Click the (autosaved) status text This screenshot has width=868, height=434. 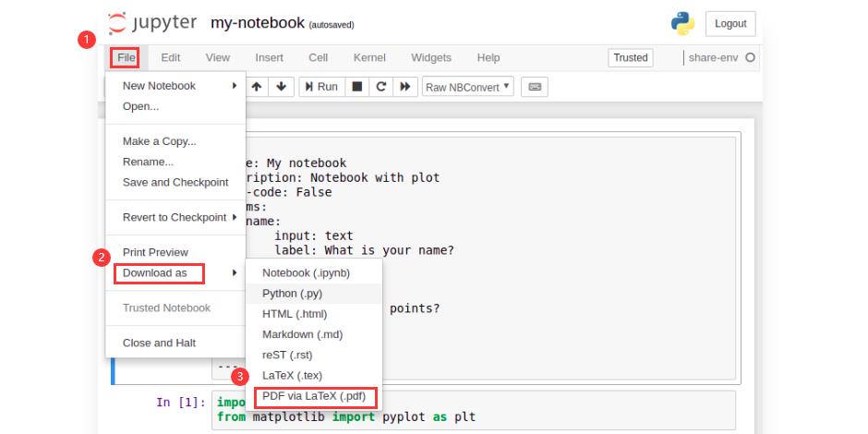click(x=331, y=25)
